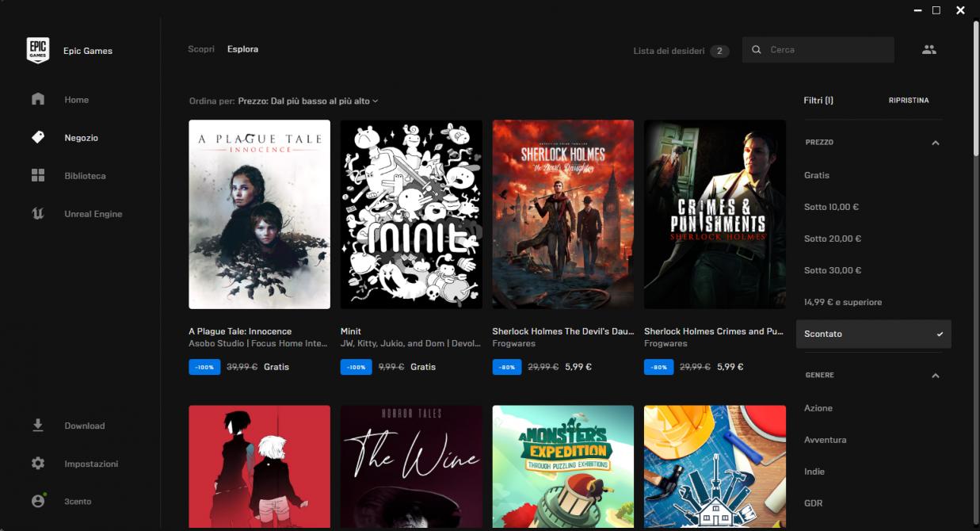The width and height of the screenshot is (980, 531).
Task: Click the Unreal Engine logo icon
Action: tap(38, 214)
